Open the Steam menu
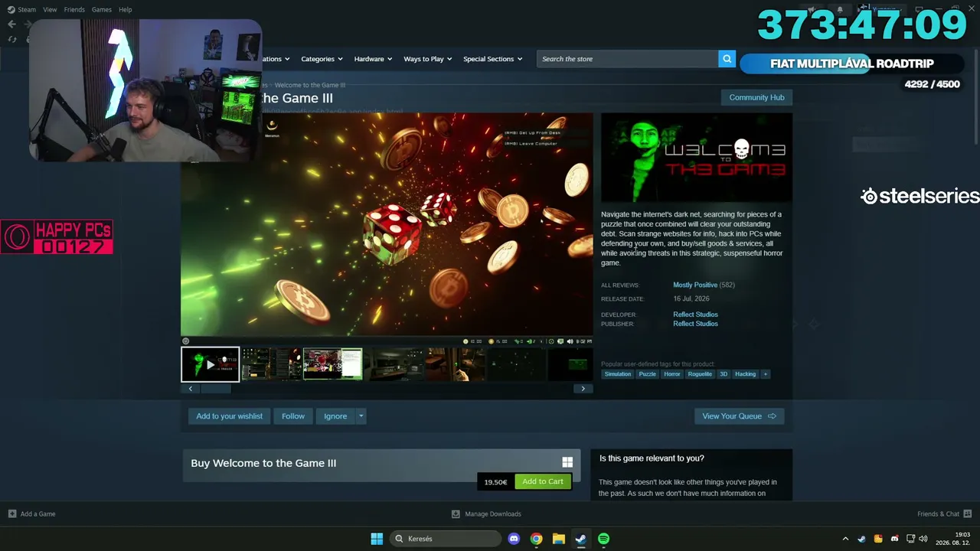Image resolution: width=980 pixels, height=551 pixels. coord(27,10)
